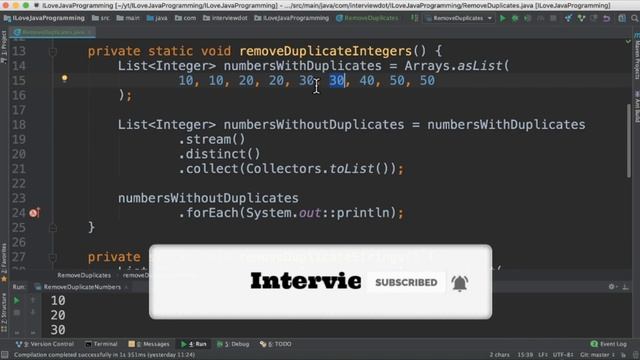Screen dimensions: 640x360
Task: Click the build hammer icon beside run configuration
Action: 414,18
